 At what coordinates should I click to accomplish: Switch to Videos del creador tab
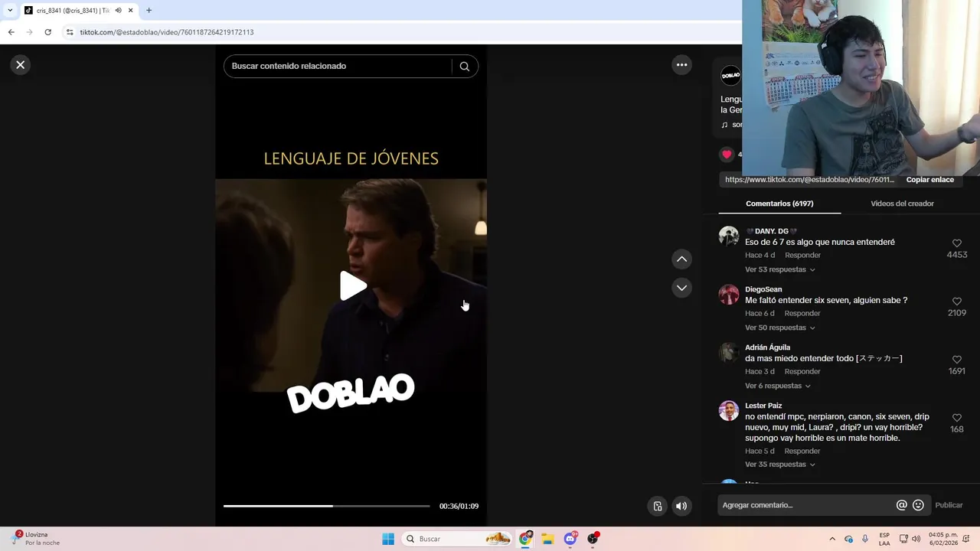tap(902, 204)
